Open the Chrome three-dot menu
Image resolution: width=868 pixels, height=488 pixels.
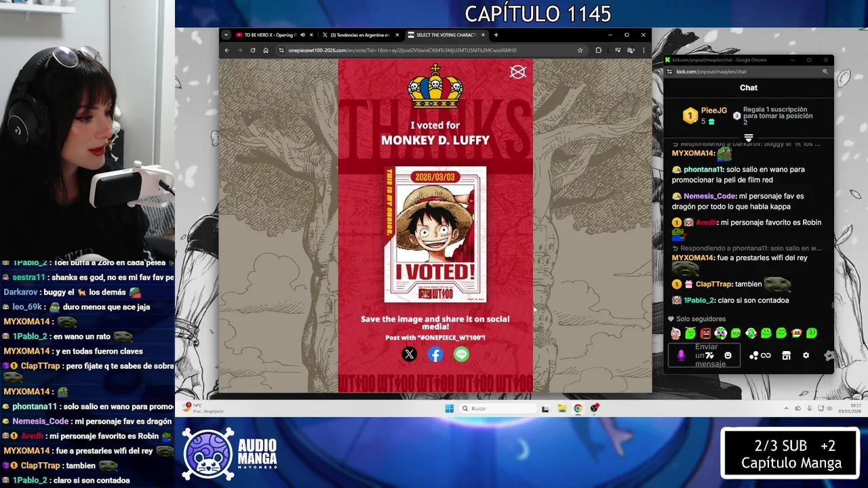click(644, 50)
